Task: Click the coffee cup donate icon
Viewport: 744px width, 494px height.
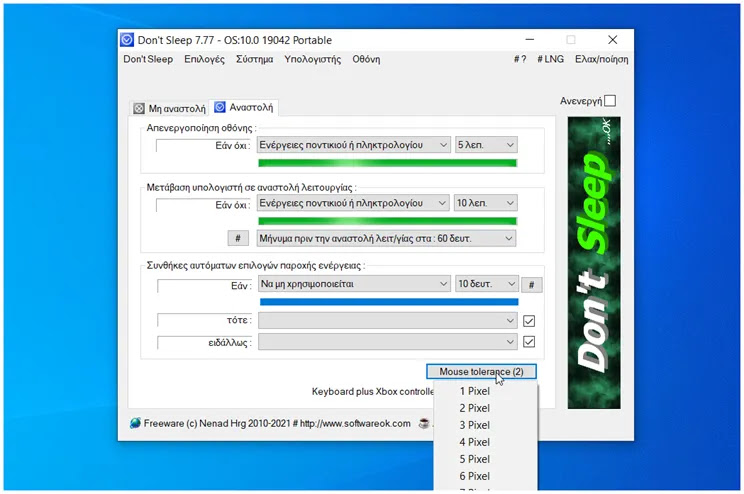Action: click(x=424, y=423)
